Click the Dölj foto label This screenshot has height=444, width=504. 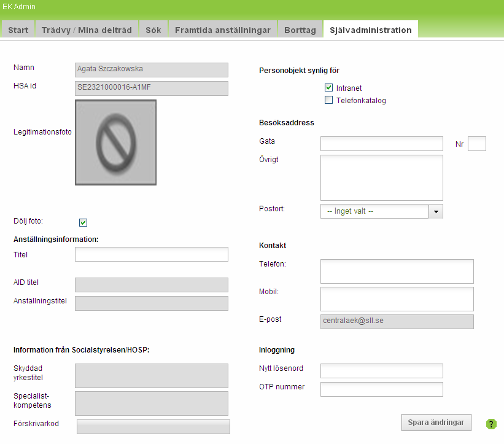pos(28,221)
